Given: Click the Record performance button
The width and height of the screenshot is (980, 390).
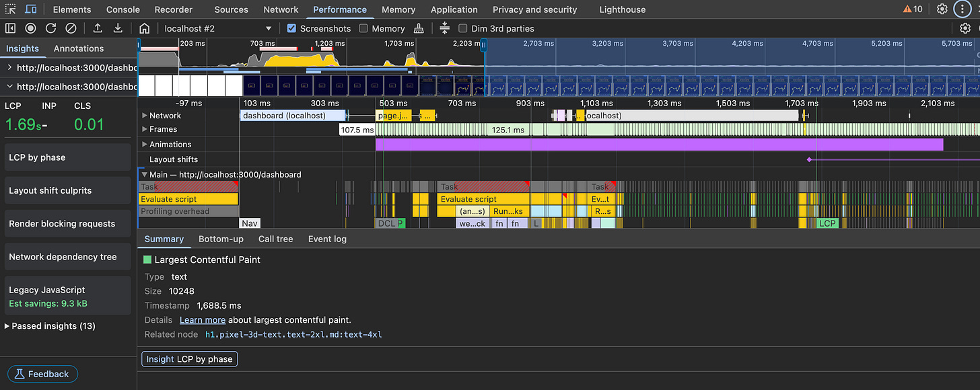Looking at the screenshot, I should click(x=30, y=28).
